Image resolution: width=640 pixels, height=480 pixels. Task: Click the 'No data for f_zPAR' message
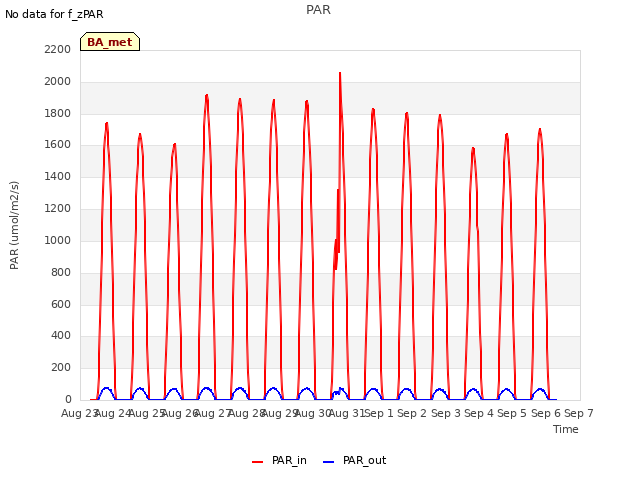coord(54,14)
